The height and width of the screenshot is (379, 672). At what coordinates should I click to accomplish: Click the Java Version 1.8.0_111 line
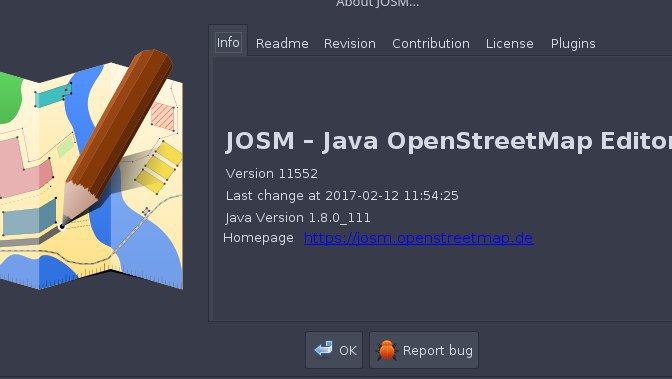tap(298, 217)
